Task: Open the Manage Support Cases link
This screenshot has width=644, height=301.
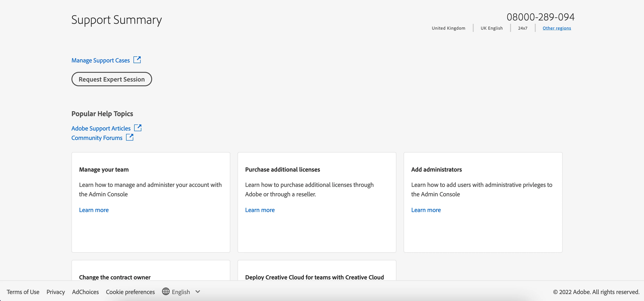Action: [100, 60]
